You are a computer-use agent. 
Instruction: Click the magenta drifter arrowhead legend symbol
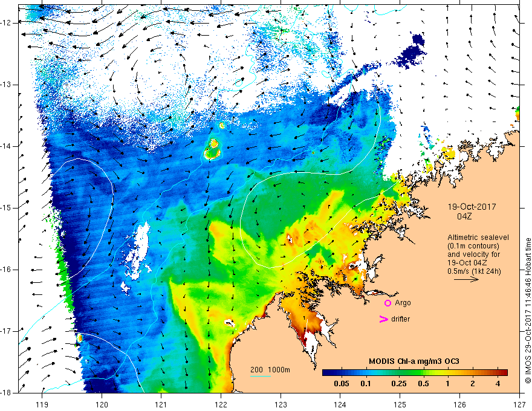(384, 319)
